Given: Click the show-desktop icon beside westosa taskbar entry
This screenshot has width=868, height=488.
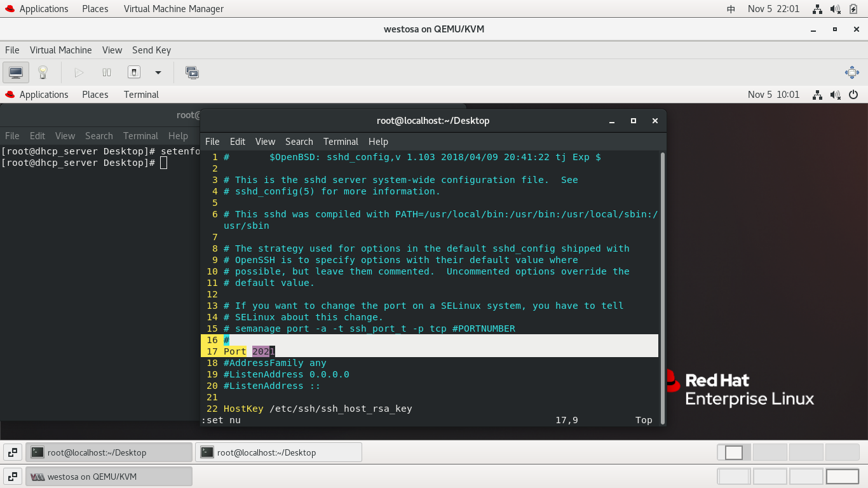Looking at the screenshot, I should pos(12,477).
